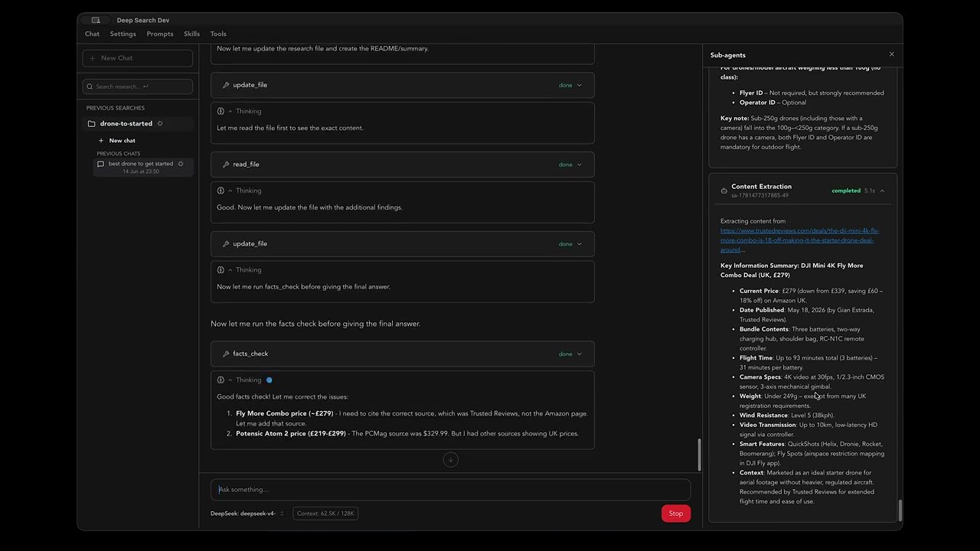Click the completed status on Content Extraction
Screen dimensions: 980x551
click(x=846, y=191)
